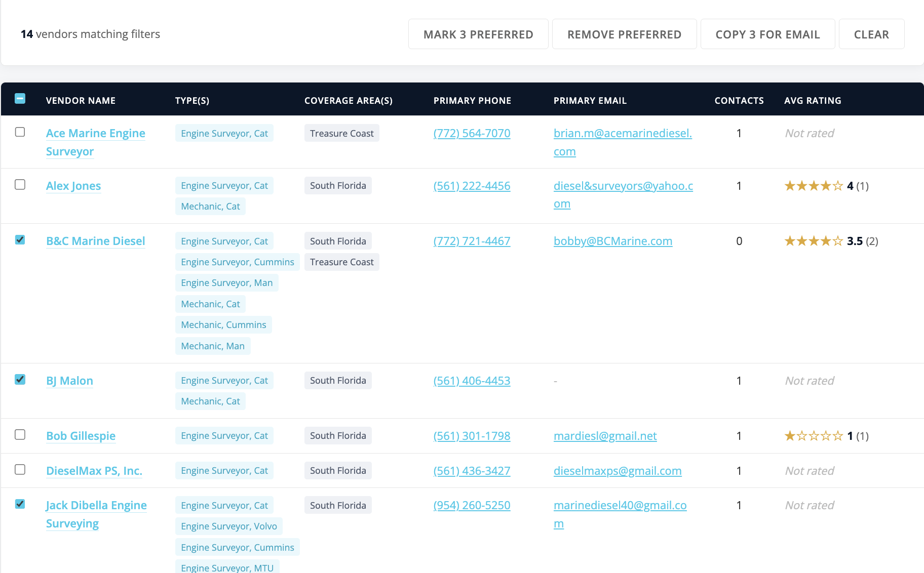Click the Coverage Area(s) column header
Screen dimensions: 924x573
point(349,100)
